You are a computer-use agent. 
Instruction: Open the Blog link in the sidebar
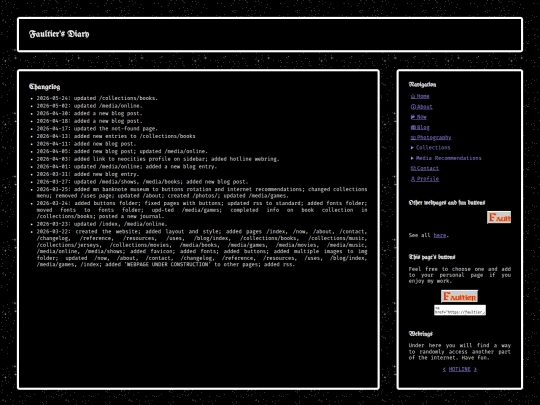point(420,127)
